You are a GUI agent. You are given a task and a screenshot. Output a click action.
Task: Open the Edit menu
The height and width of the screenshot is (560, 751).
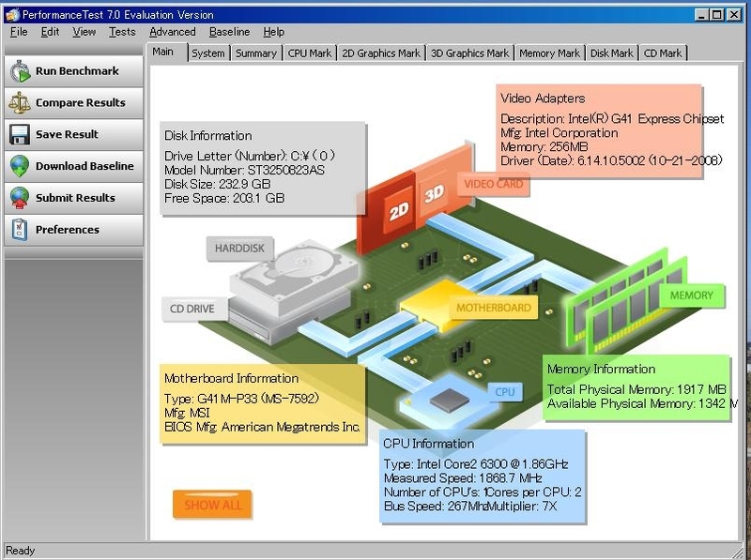pos(50,32)
